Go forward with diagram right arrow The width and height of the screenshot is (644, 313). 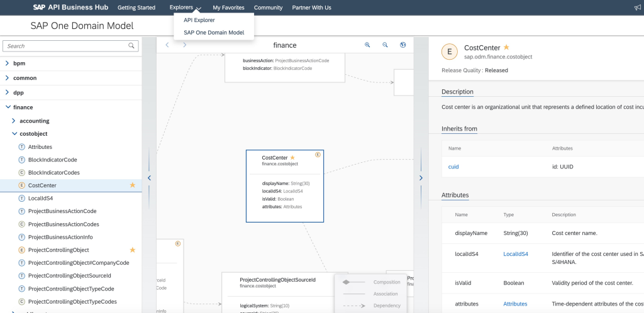(x=184, y=45)
